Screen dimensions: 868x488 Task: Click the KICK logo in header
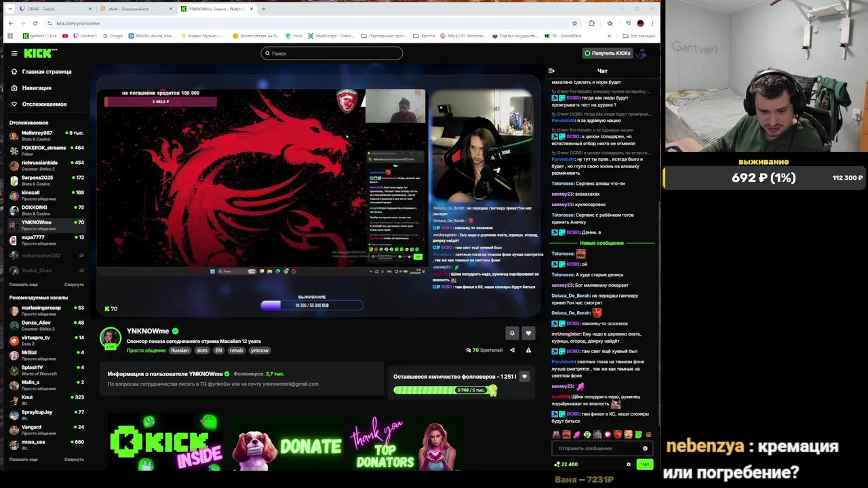(40, 53)
